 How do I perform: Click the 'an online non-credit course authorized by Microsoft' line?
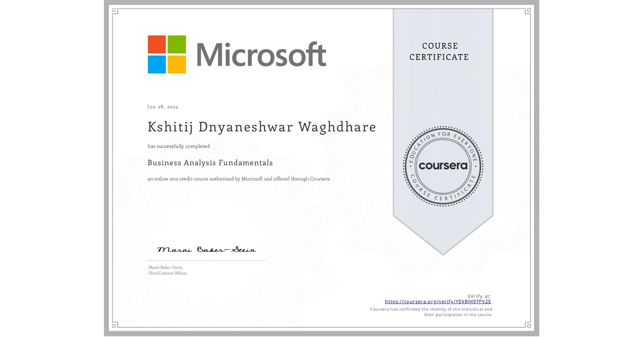click(x=239, y=179)
